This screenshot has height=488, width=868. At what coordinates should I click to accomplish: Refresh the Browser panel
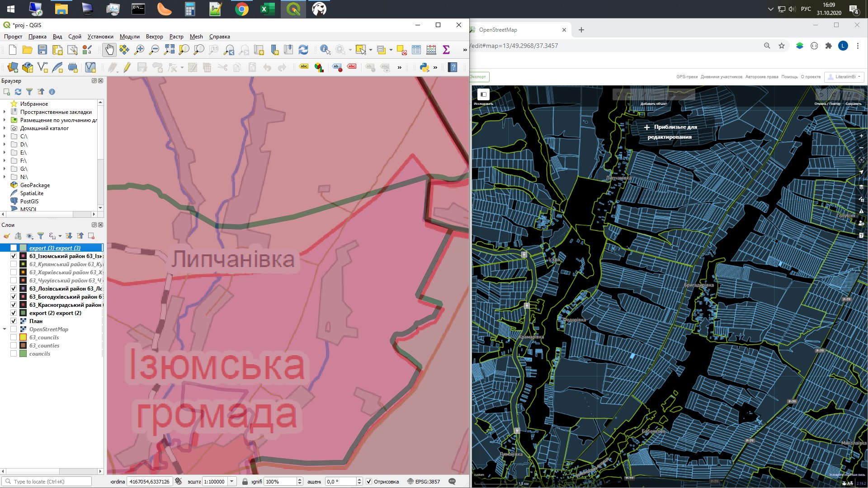[x=18, y=92]
